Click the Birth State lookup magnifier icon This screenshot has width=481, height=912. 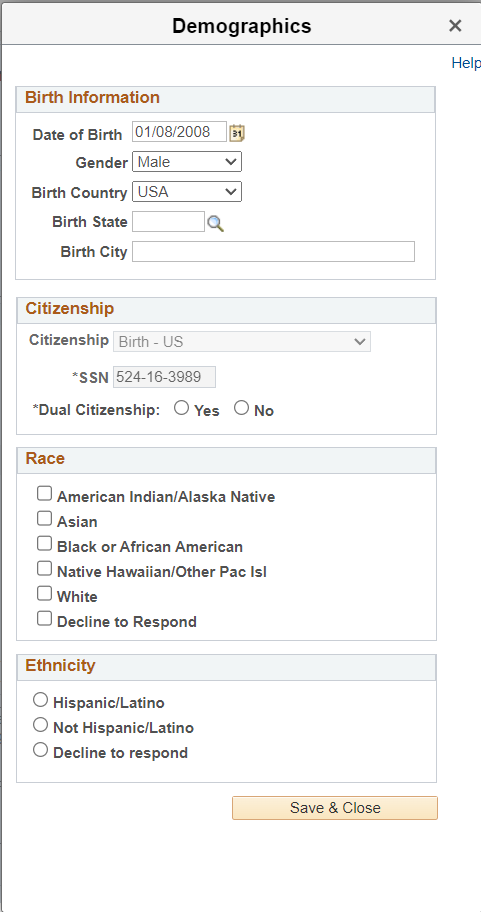[215, 223]
